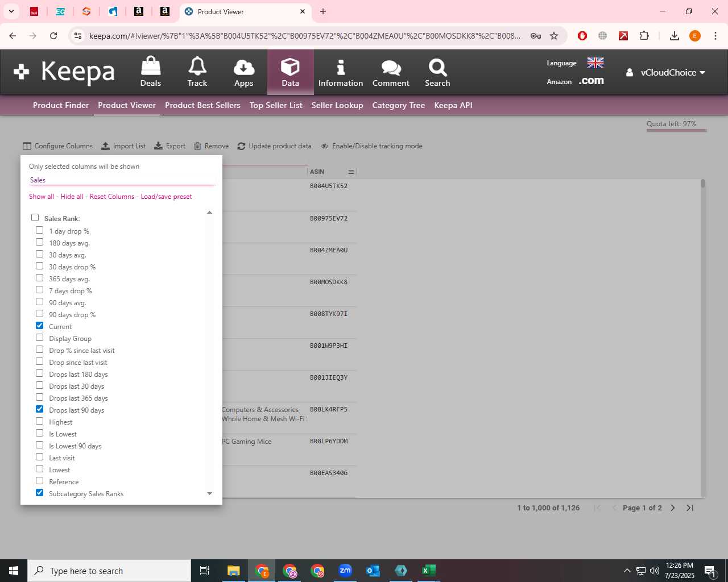Click the Export download icon
Viewport: 728px width, 582px height.
(159, 146)
